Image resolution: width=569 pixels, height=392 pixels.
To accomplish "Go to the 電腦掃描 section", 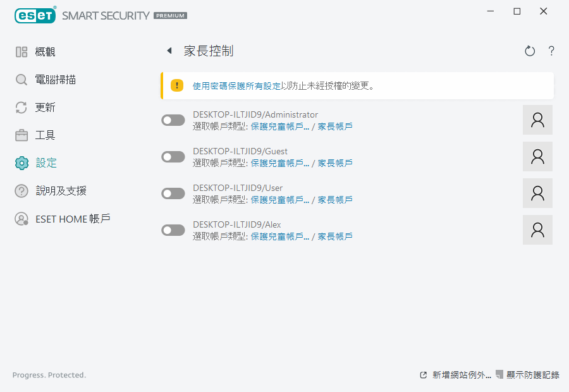I will click(56, 80).
